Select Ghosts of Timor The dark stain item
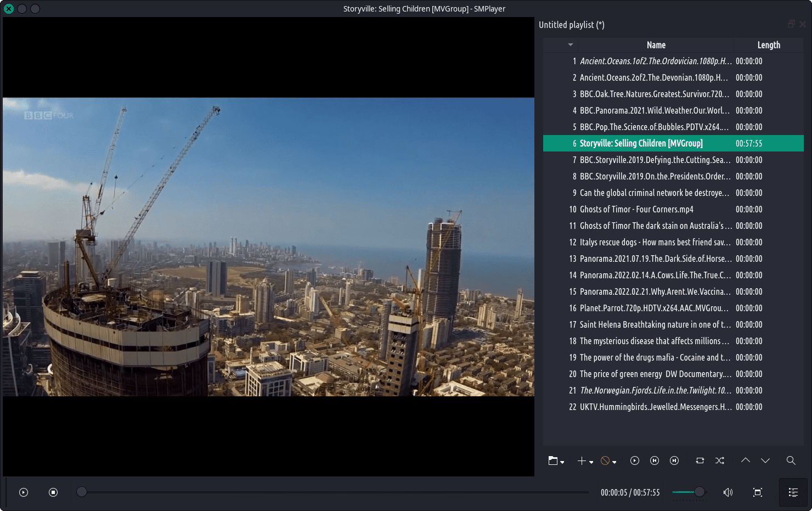Image resolution: width=812 pixels, height=511 pixels. click(673, 226)
